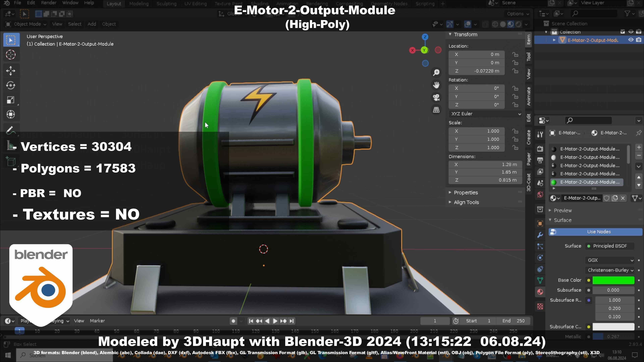This screenshot has height=362, width=644.
Task: Open the Object properties orange square icon
Action: click(540, 224)
